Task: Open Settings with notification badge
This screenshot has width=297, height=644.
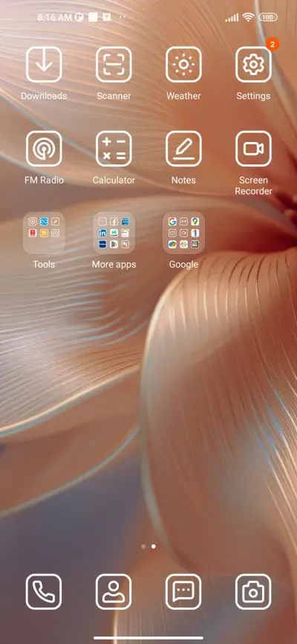Action: (253, 65)
